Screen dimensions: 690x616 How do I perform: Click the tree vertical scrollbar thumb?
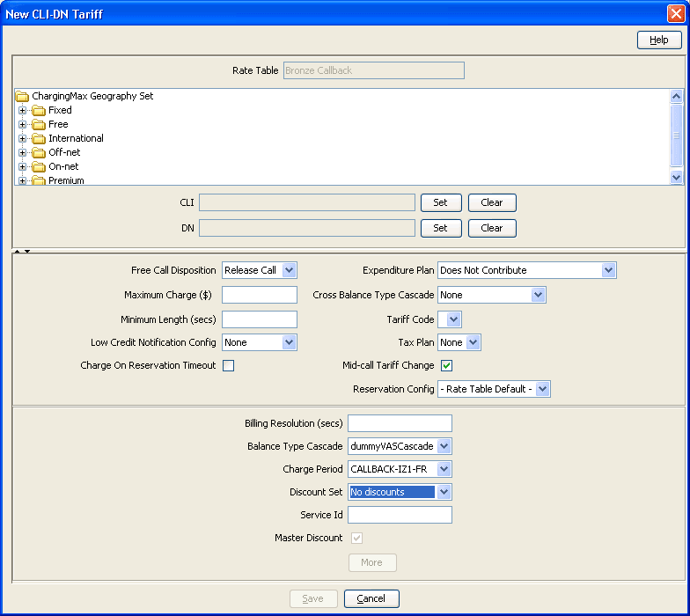tap(676, 136)
